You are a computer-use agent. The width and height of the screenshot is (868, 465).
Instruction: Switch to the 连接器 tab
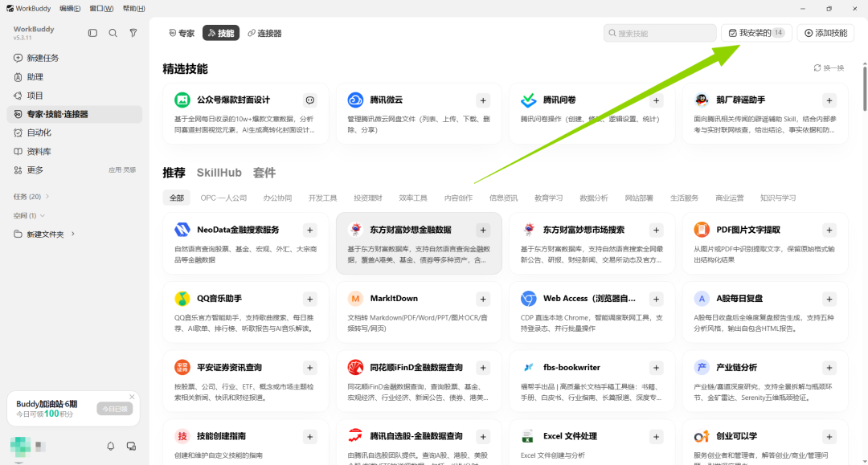click(x=264, y=33)
